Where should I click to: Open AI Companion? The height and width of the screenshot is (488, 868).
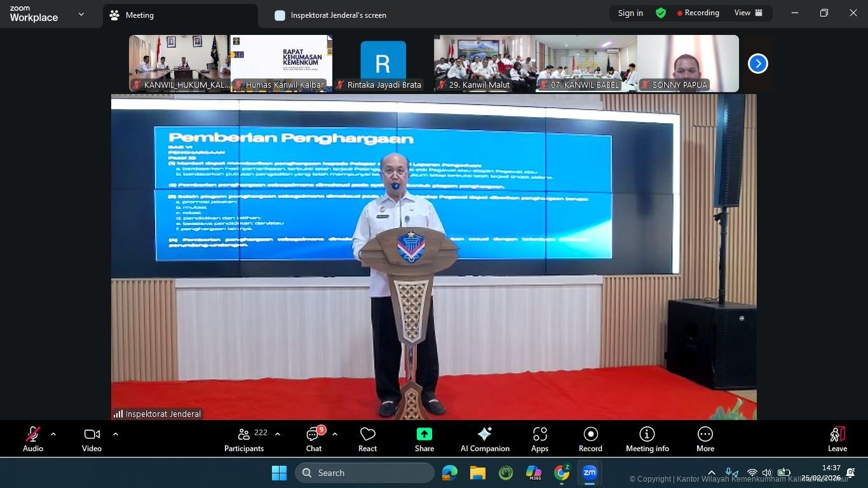(x=485, y=439)
